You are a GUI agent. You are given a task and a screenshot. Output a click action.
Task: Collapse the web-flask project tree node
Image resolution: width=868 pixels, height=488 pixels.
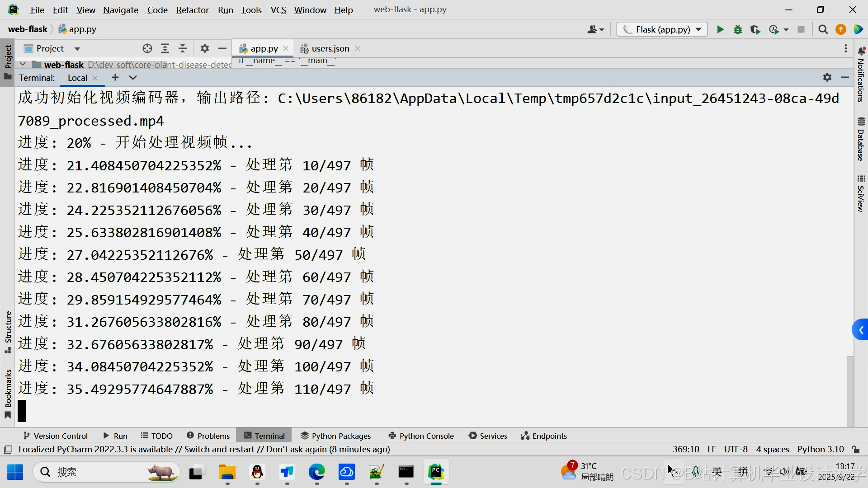(x=23, y=65)
